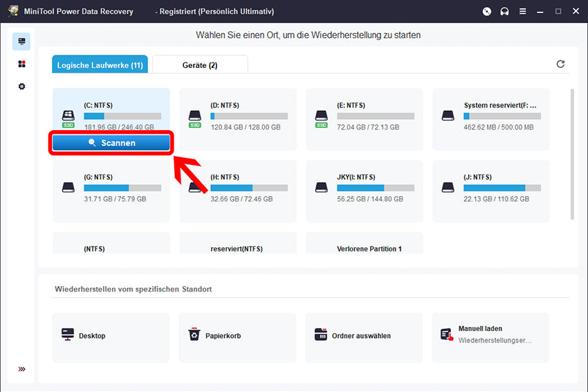Click the Scannen button for drive C
This screenshot has height=392, width=588.
pyautogui.click(x=111, y=143)
